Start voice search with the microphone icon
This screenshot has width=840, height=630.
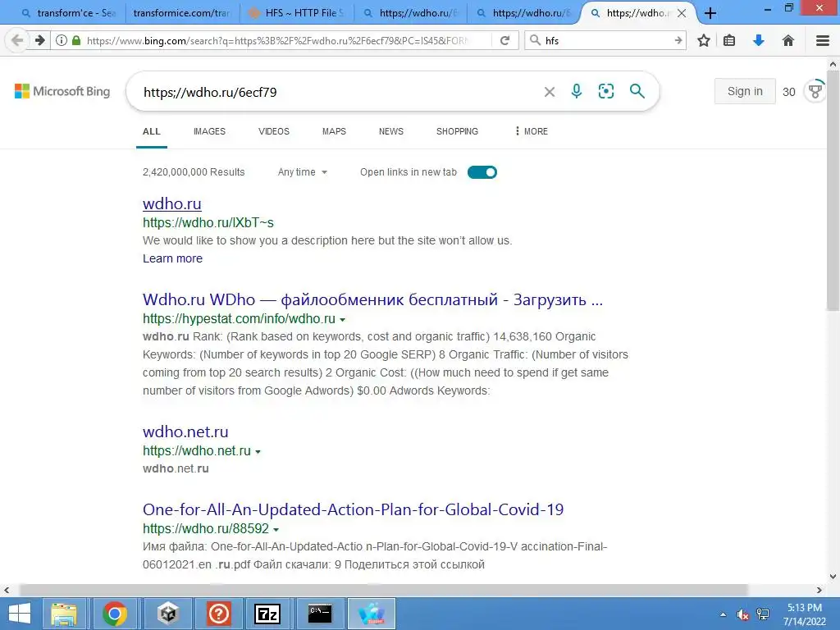577,91
